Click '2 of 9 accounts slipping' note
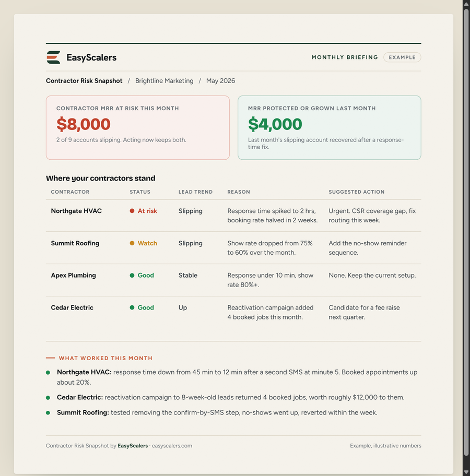470x476 pixels. click(x=121, y=140)
